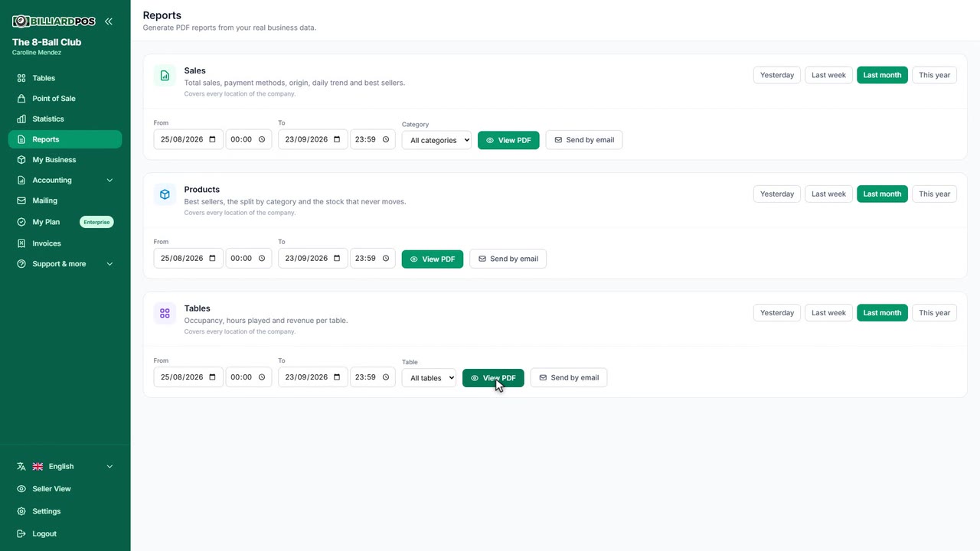The image size is (980, 551).
Task: Open Tables in the sidebar
Action: coord(65,78)
